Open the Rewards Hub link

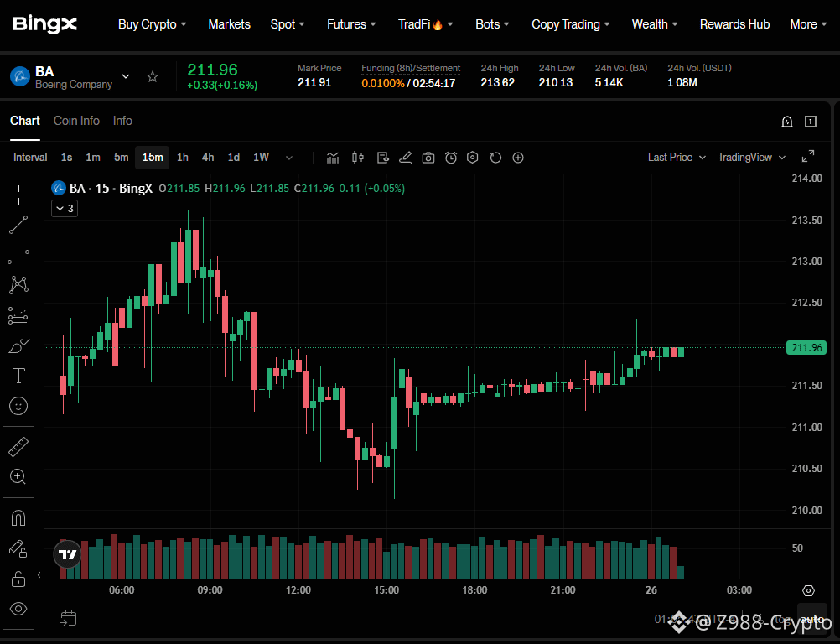point(734,24)
